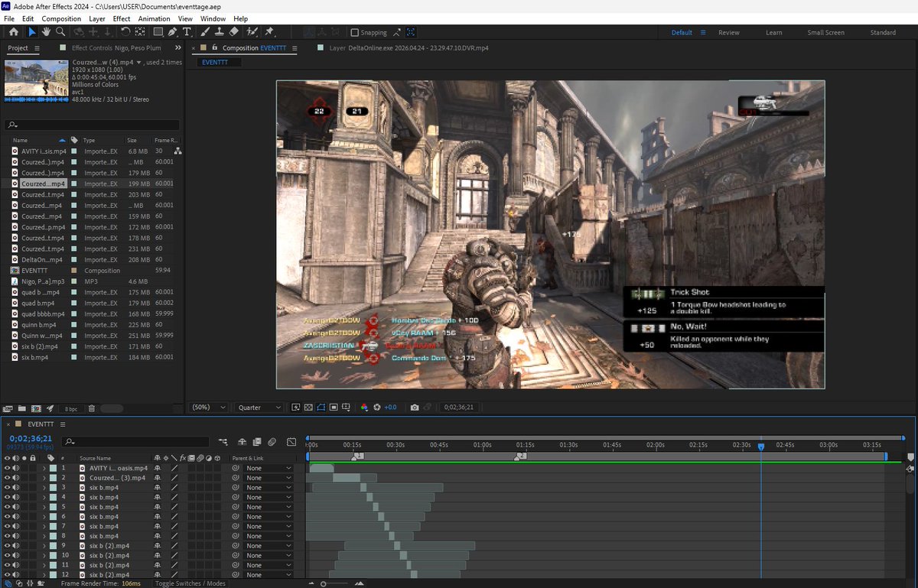Toggle mask and shape path visibility
Image resolution: width=918 pixels, height=588 pixels.
321,408
